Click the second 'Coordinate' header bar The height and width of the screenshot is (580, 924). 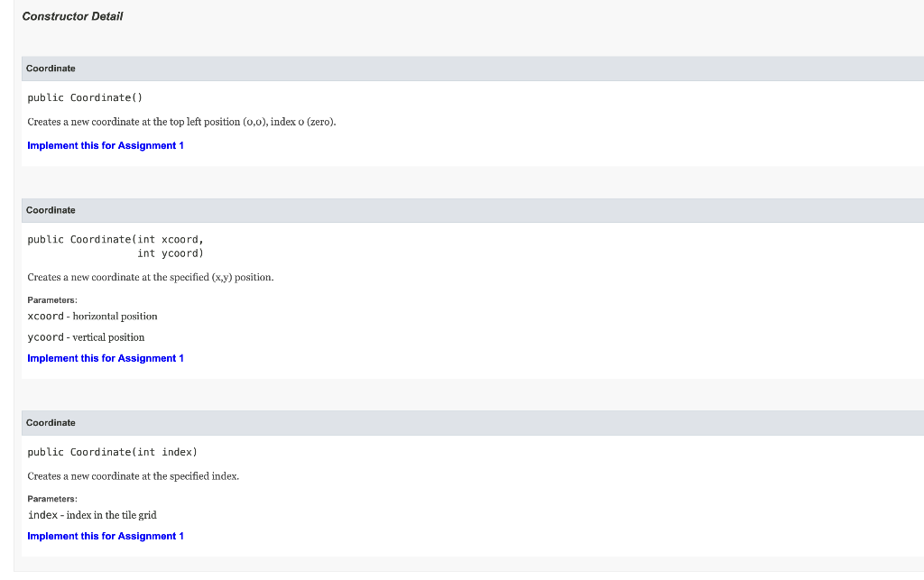[x=51, y=210]
